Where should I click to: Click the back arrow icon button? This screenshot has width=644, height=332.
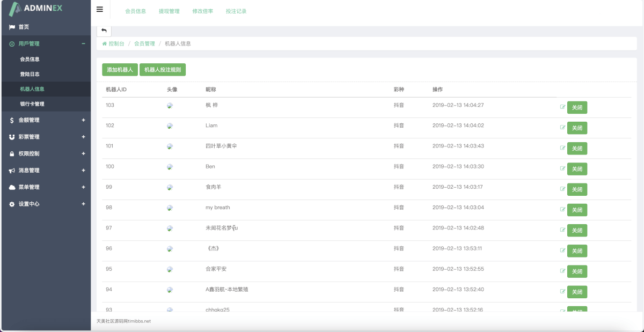(x=104, y=31)
